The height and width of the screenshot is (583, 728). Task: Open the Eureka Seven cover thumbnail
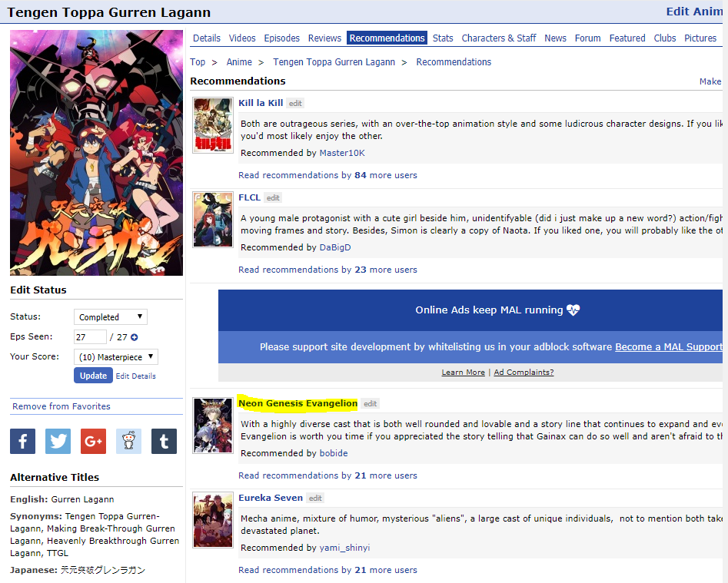click(x=213, y=520)
